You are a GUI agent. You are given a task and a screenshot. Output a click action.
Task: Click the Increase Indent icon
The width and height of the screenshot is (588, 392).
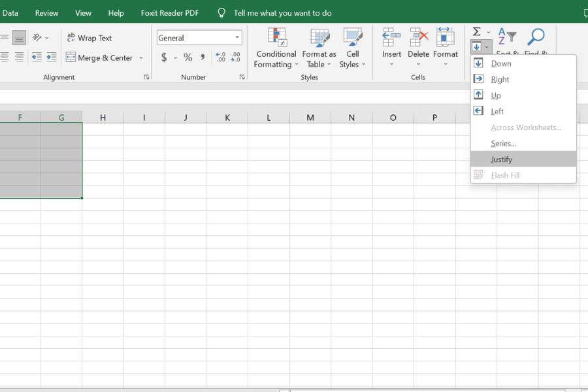click(52, 57)
